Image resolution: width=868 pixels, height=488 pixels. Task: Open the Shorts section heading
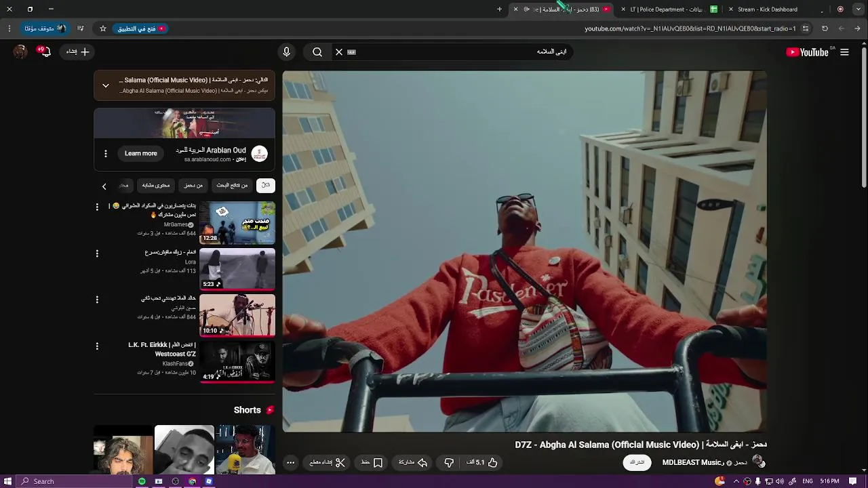pos(254,410)
